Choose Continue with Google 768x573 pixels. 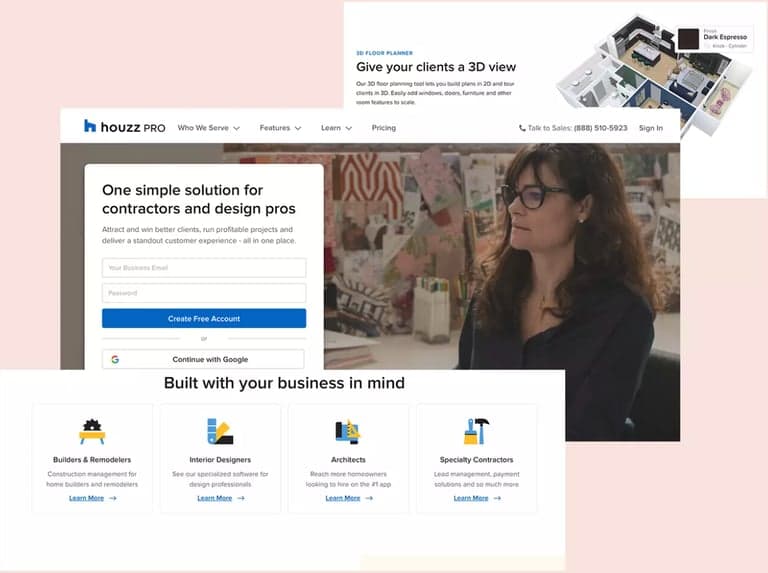pyautogui.click(x=204, y=359)
